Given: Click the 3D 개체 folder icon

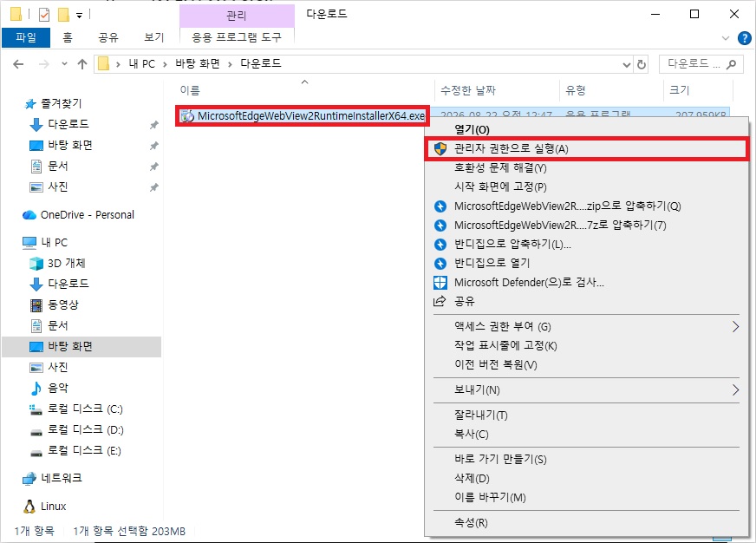Looking at the screenshot, I should click(x=36, y=264).
